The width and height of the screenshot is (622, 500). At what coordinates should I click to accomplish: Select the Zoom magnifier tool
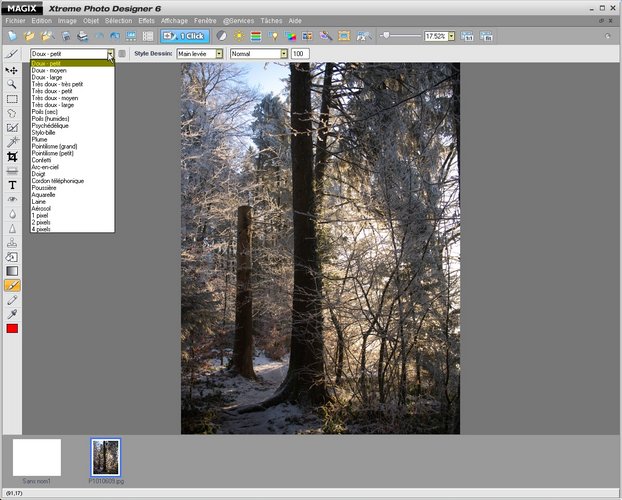pyautogui.click(x=12, y=85)
